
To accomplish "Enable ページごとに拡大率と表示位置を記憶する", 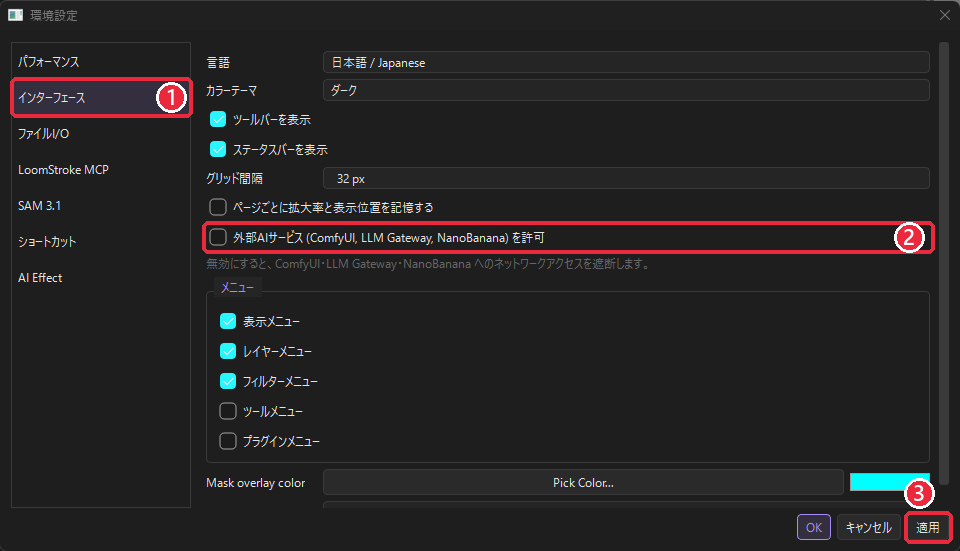I will click(218, 208).
